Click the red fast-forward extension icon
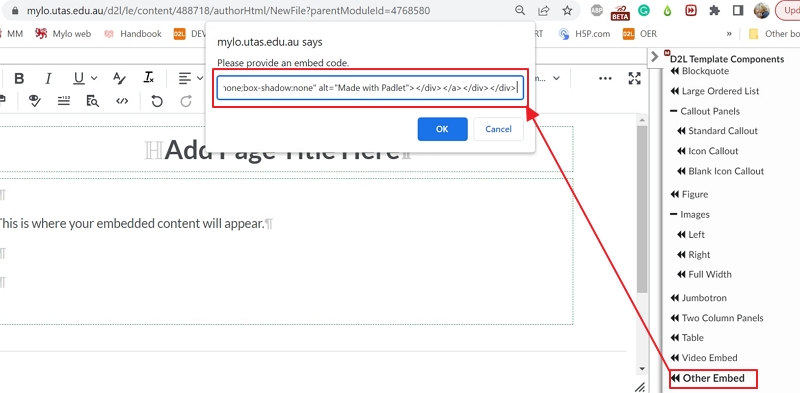This screenshot has width=800, height=393. [x=691, y=10]
